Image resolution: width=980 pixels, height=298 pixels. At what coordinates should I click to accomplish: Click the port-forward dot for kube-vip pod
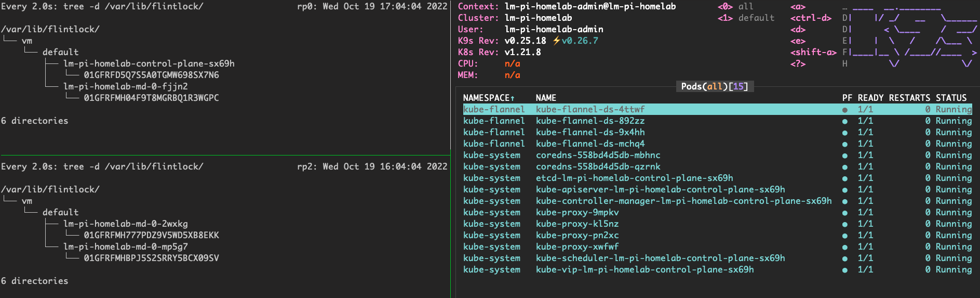point(845,270)
